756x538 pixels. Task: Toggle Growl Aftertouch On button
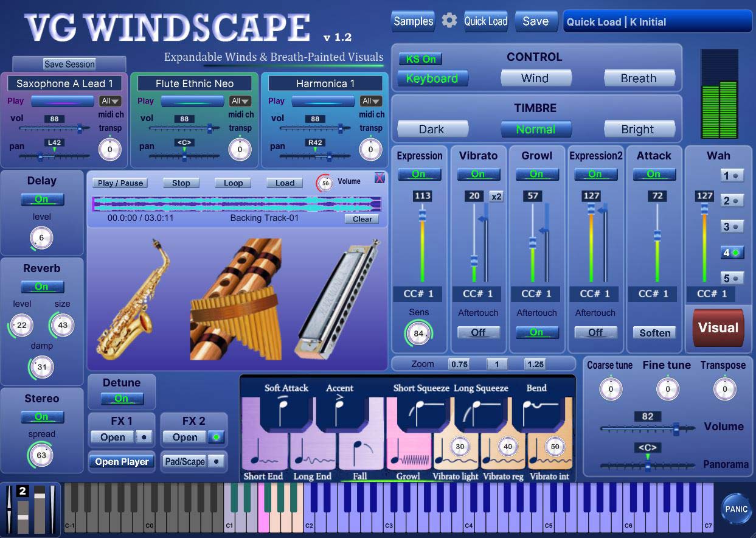[536, 332]
